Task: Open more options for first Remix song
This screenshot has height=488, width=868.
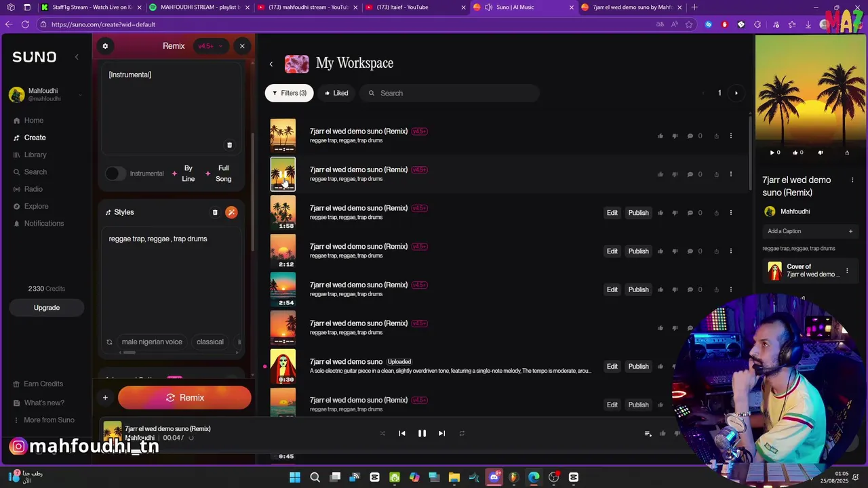Action: (730, 136)
